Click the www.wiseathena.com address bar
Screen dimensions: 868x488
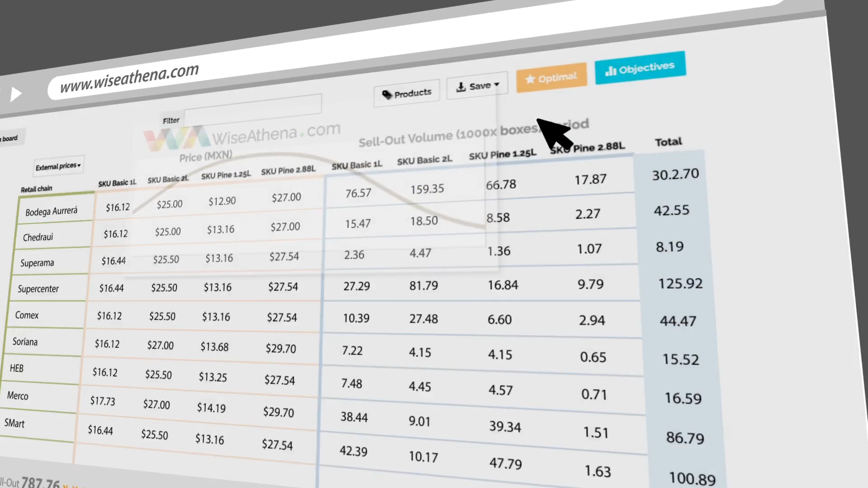[x=129, y=78]
